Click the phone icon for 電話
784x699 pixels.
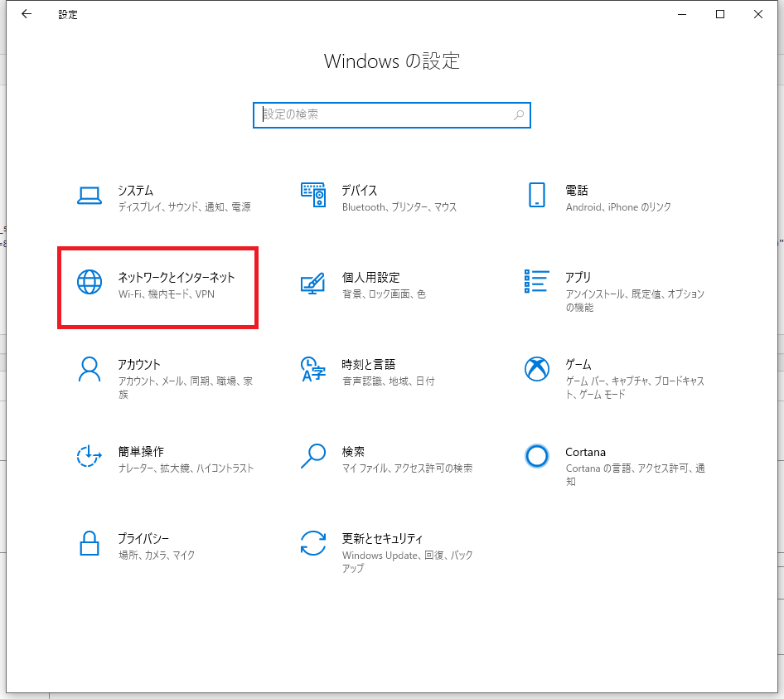pos(536,195)
